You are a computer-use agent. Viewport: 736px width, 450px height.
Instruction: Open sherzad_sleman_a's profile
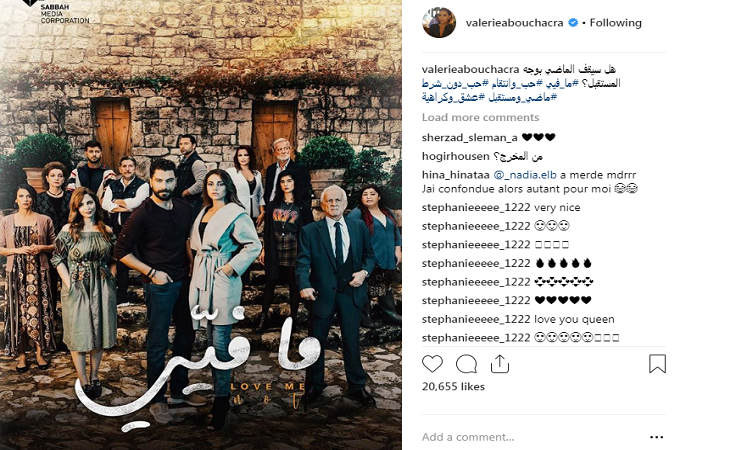(469, 137)
